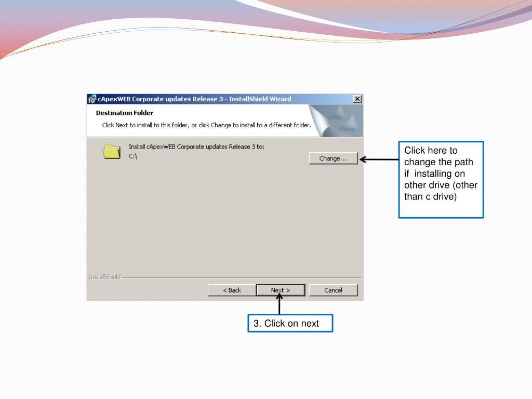Screen dimensions: 532x399
Task: Select the C:\ install path text
Action: pos(132,156)
